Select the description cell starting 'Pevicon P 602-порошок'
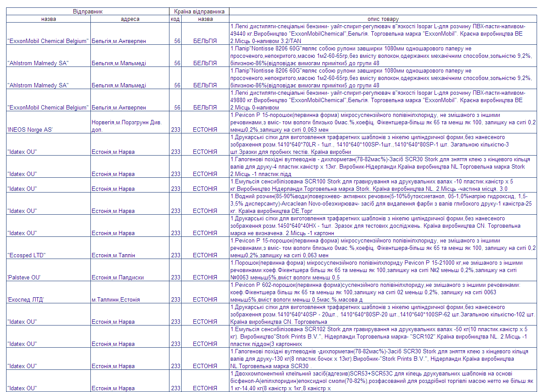Viewport: 544px width, 392px height. tap(383, 292)
